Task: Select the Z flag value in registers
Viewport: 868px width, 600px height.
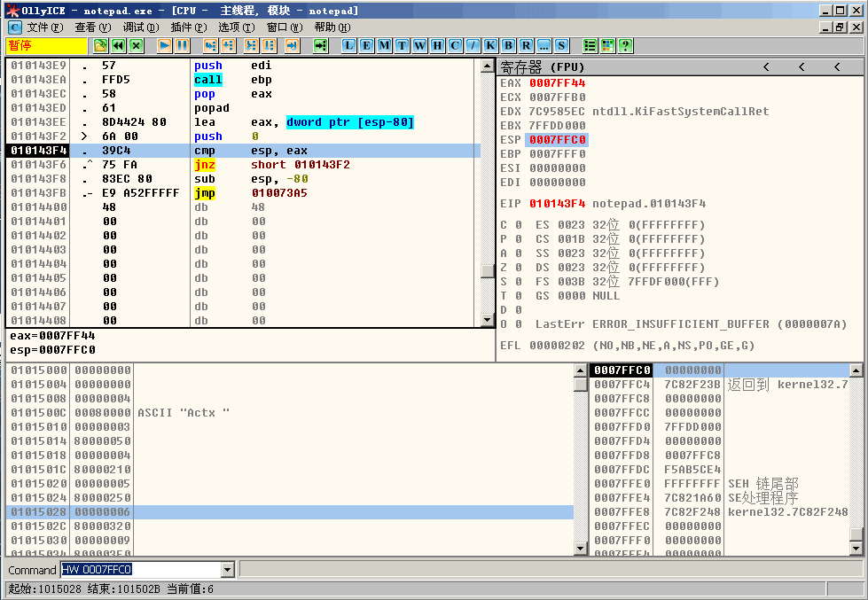Action: click(516, 268)
